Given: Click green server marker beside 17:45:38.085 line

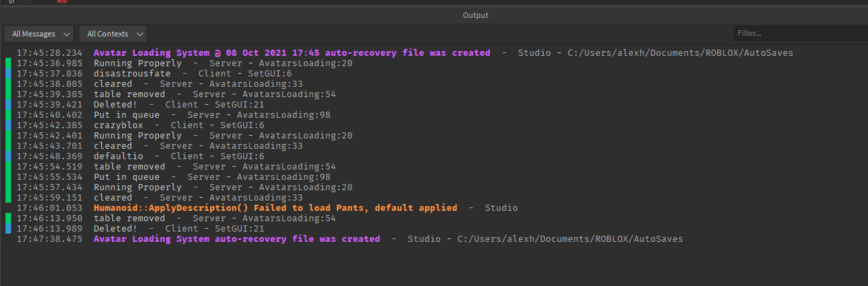Looking at the screenshot, I should [8, 84].
